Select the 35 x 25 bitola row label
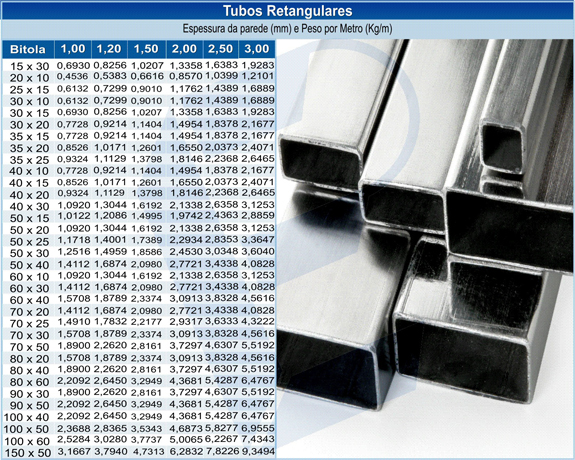 pyautogui.click(x=29, y=160)
